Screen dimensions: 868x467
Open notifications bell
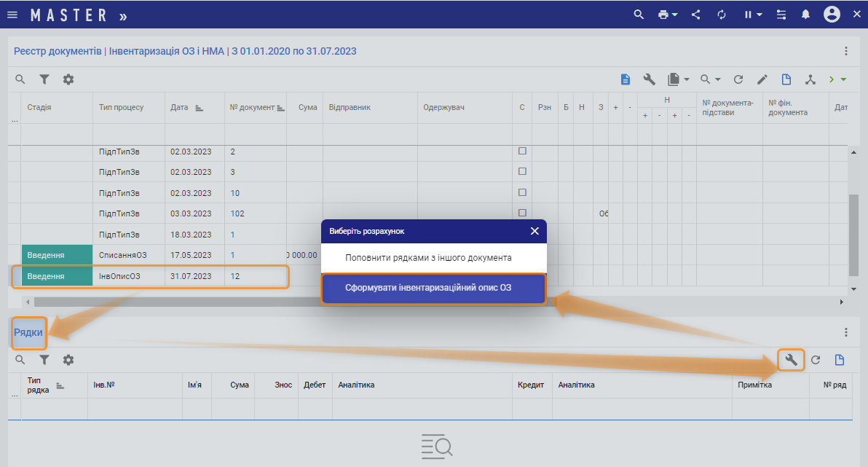click(x=806, y=15)
